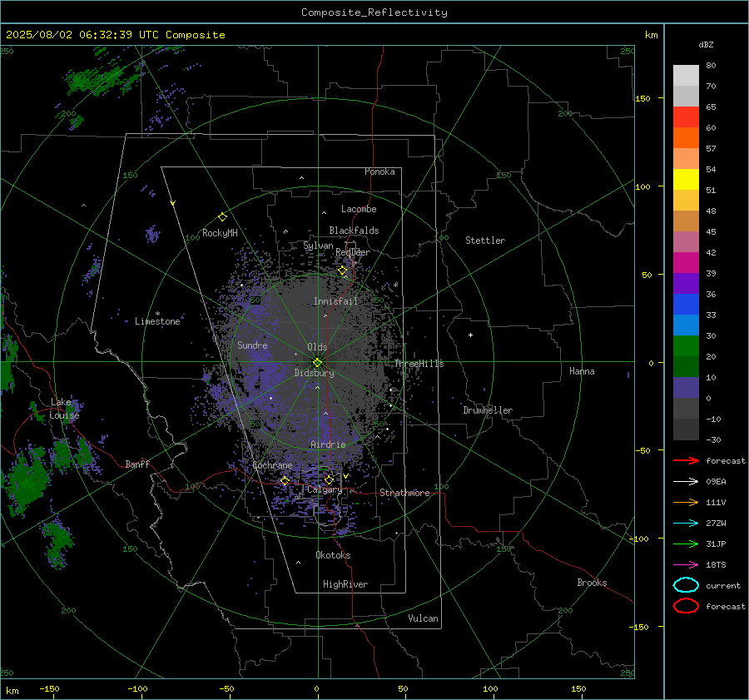Click the yellow 51-54 dBZ color swatch
The height and width of the screenshot is (700, 749).
(x=686, y=180)
